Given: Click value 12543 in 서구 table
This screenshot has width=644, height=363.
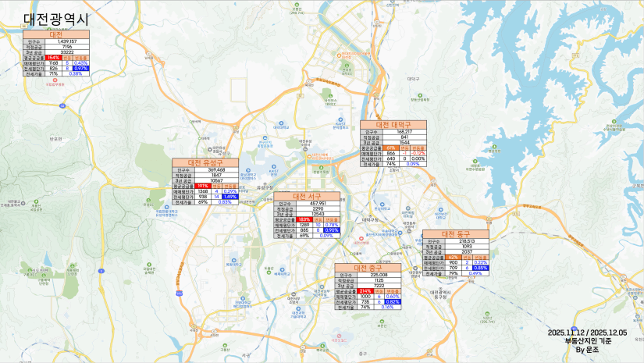Looking at the screenshot, I should tap(318, 215).
